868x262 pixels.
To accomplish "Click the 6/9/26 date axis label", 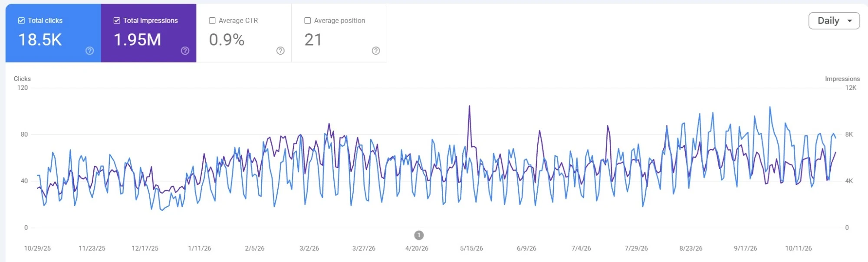I will (527, 249).
